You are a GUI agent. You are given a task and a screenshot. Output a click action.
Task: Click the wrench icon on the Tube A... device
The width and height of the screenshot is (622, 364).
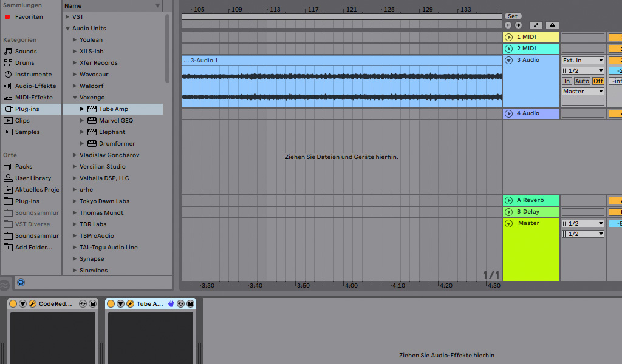click(x=130, y=304)
